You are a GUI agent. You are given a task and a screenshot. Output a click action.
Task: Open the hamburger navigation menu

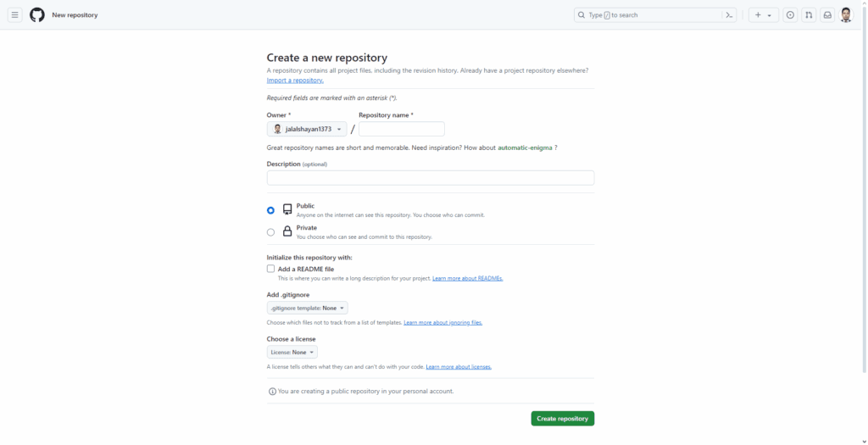(x=14, y=15)
